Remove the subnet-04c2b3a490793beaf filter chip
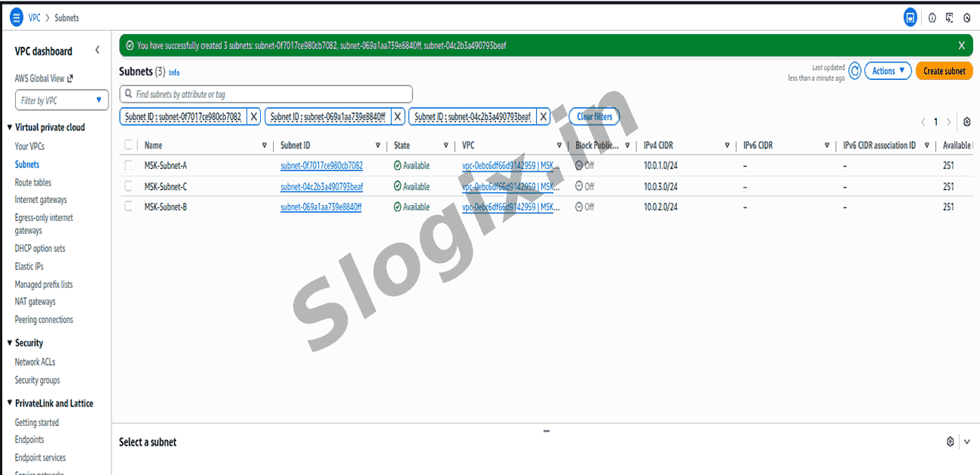This screenshot has width=980, height=475. pos(543,117)
